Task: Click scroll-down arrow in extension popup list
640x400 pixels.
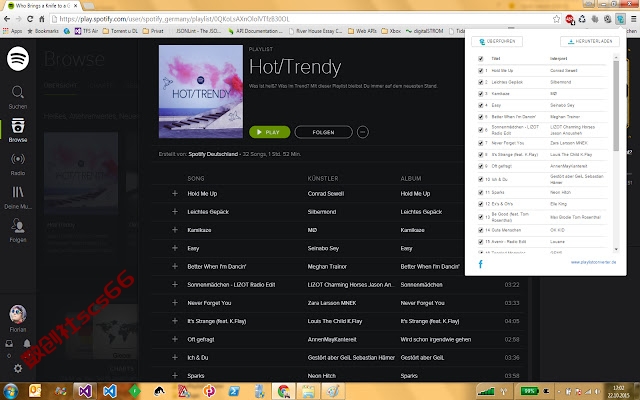Action: (616, 249)
